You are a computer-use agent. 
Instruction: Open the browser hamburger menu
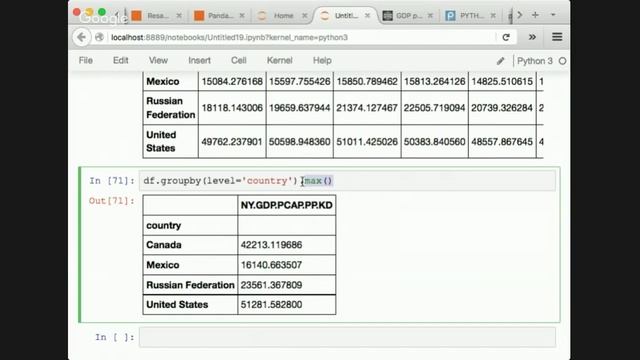(x=557, y=37)
